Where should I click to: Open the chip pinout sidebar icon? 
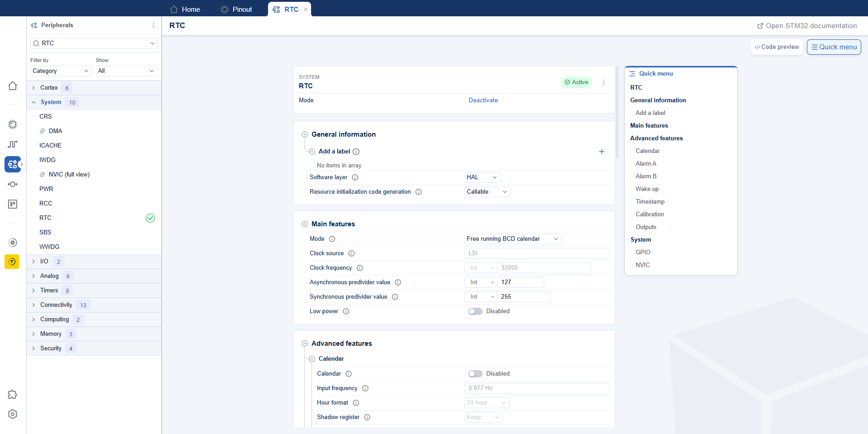tap(13, 124)
